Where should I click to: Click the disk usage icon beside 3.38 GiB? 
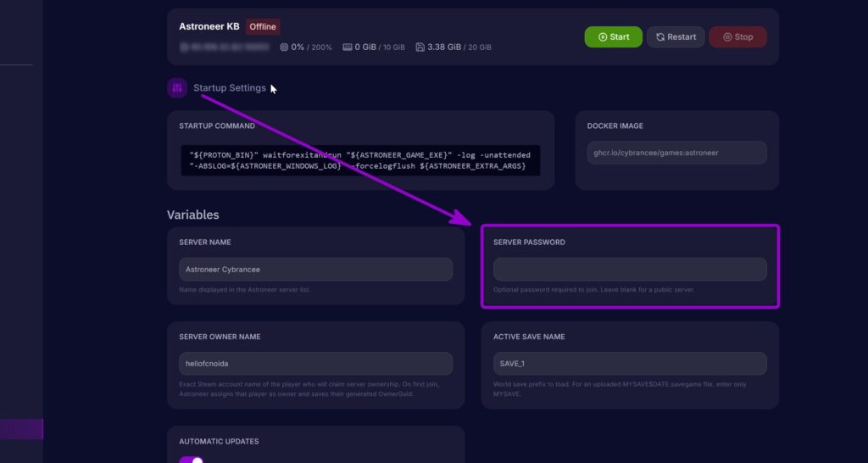coord(420,47)
